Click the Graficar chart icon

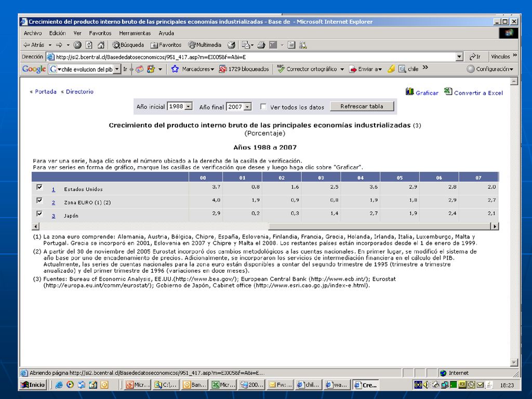coord(410,91)
